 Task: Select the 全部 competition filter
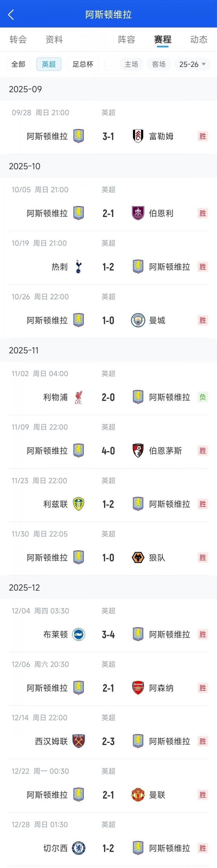(18, 64)
